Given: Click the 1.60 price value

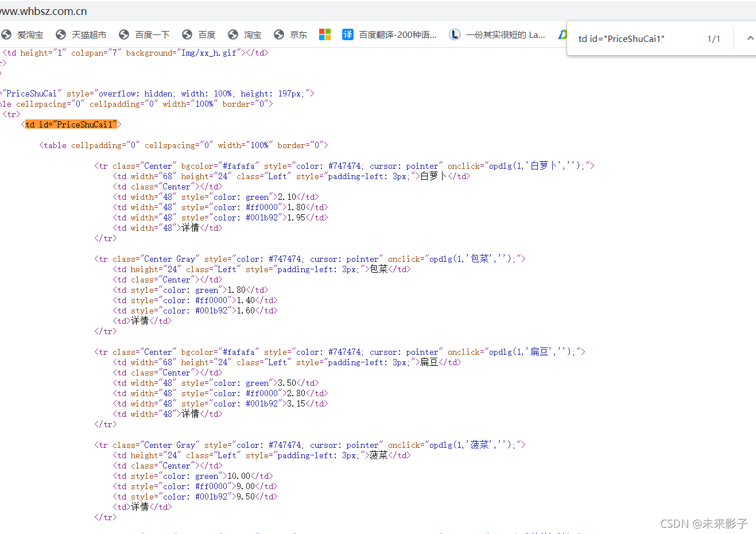Looking at the screenshot, I should (x=246, y=311).
